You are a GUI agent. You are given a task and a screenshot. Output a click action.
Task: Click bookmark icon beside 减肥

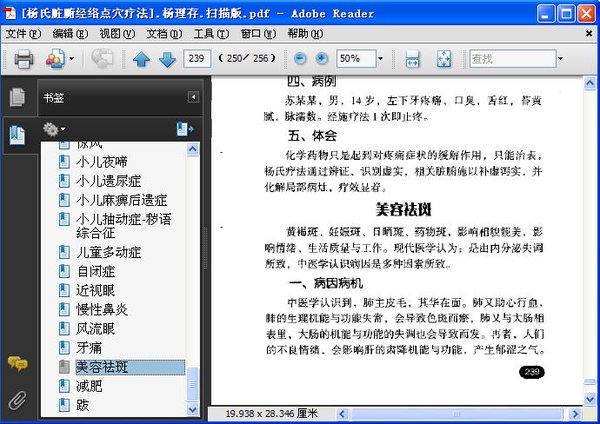64,386
